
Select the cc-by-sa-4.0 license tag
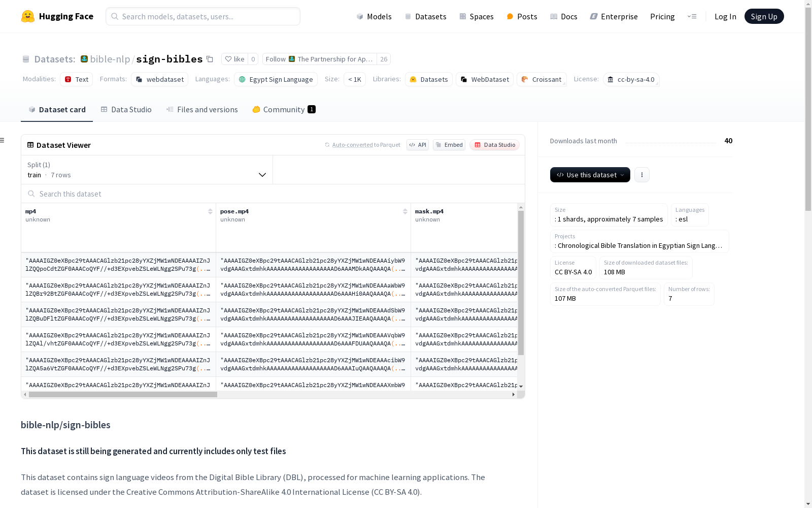(x=631, y=79)
